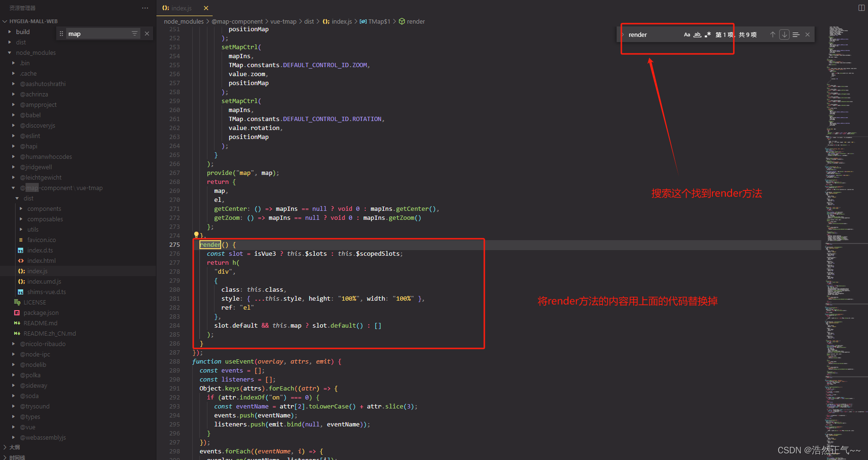Clear the map filter with the X icon
The image size is (868, 460).
pos(147,33)
